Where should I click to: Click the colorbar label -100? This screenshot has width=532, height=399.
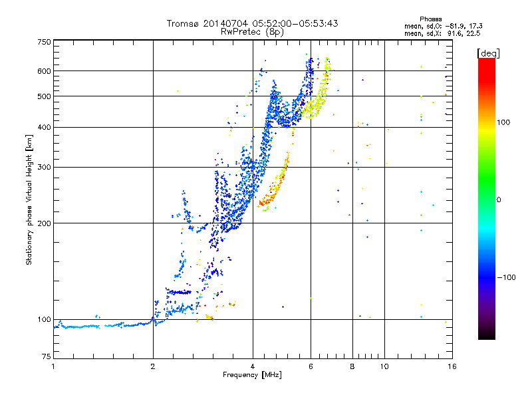(x=506, y=277)
